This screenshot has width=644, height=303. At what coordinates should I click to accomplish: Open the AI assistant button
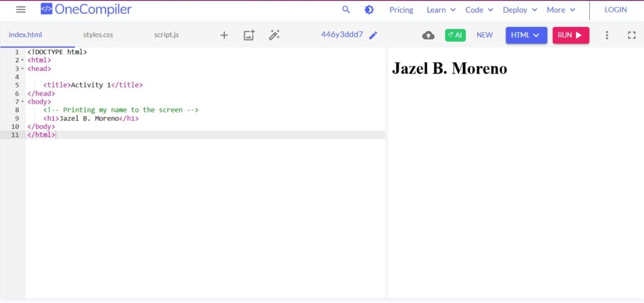pyautogui.click(x=455, y=35)
